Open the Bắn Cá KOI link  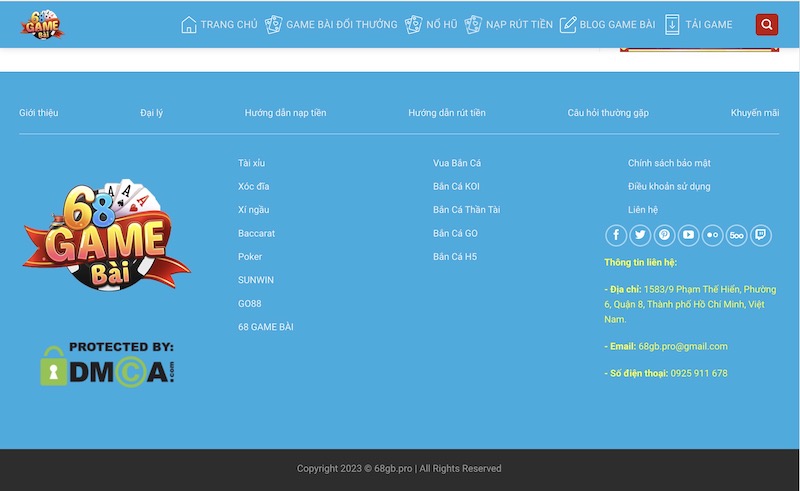pyautogui.click(x=456, y=186)
